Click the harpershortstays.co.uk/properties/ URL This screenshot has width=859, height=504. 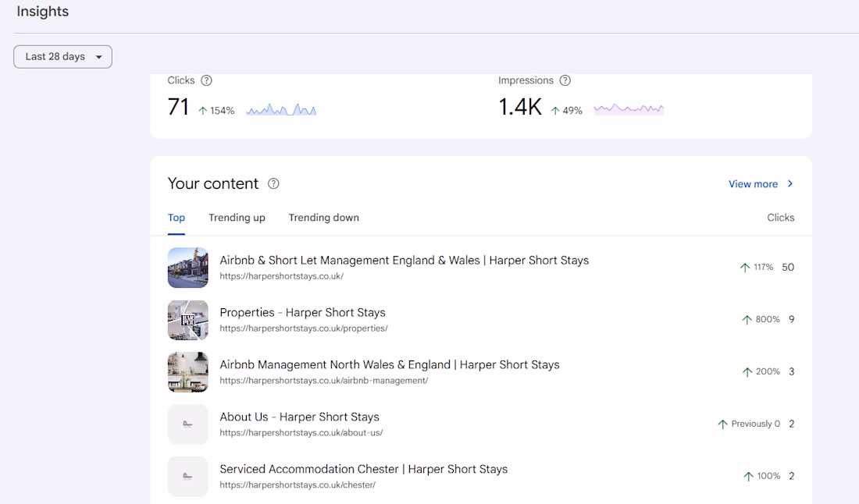click(x=304, y=328)
